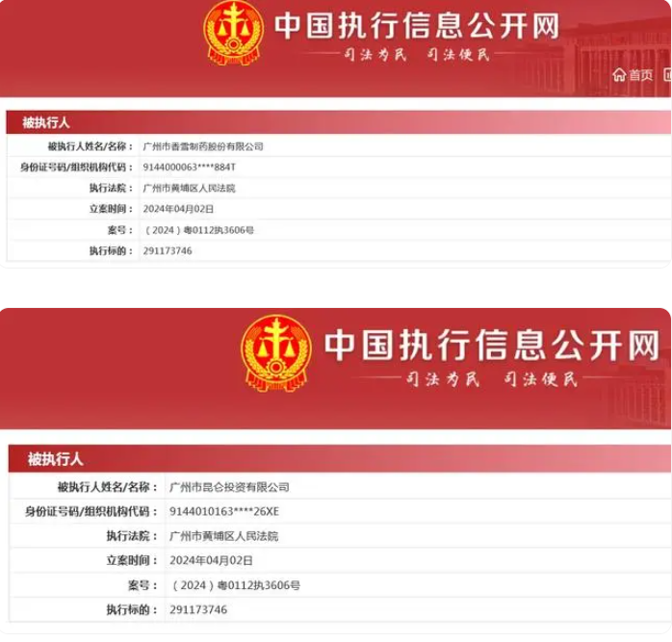The height and width of the screenshot is (642, 672).
Task: Select the 被执行人 header of the 昆仑投资 record
Action: click(55, 459)
